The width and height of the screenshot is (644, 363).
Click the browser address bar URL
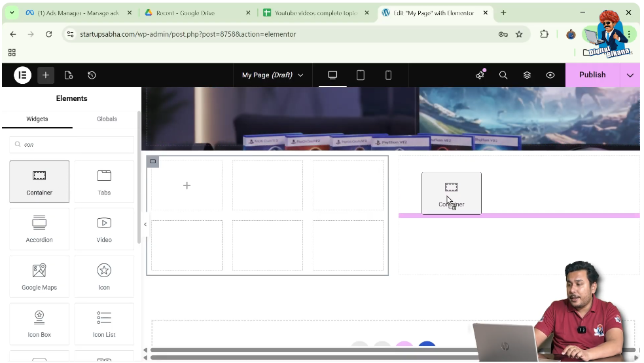(x=188, y=34)
